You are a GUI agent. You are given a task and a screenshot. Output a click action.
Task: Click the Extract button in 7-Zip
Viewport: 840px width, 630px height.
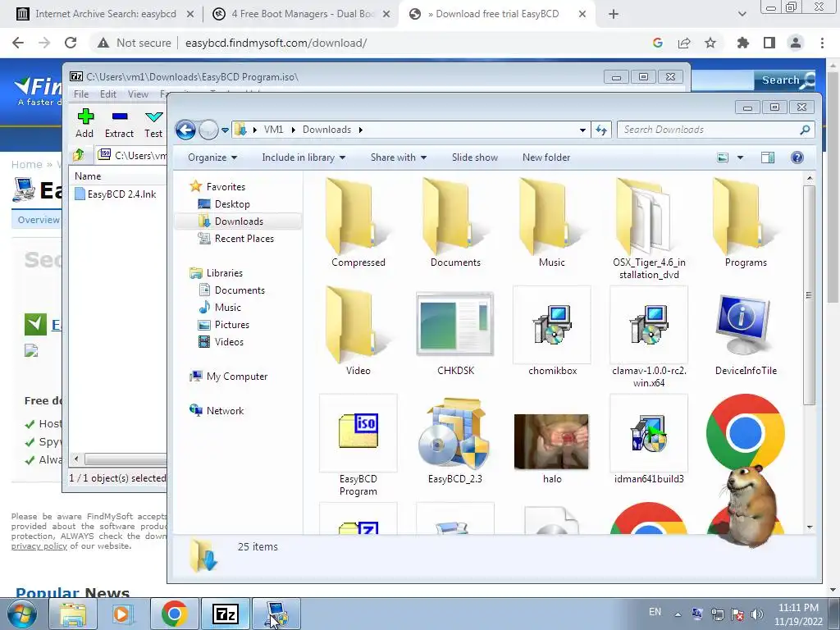click(119, 123)
